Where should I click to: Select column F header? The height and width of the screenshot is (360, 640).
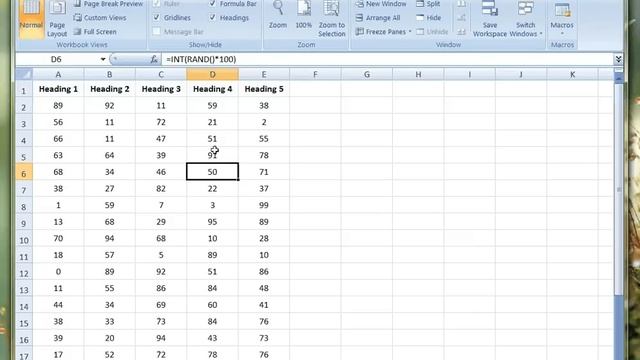coord(315,74)
